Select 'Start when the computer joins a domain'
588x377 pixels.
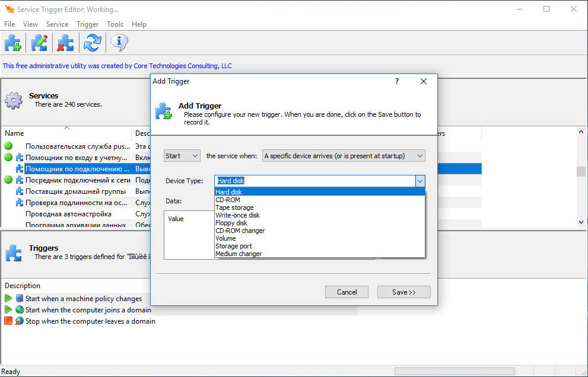88,310
